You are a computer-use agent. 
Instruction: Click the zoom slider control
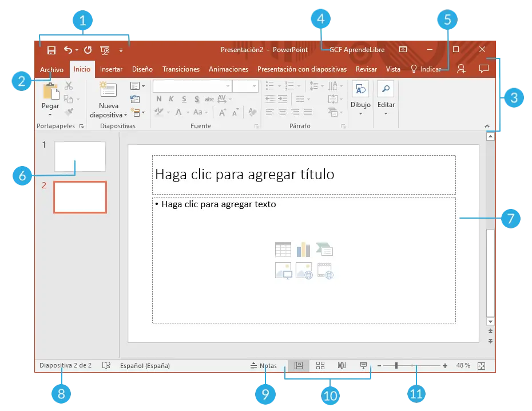click(396, 365)
